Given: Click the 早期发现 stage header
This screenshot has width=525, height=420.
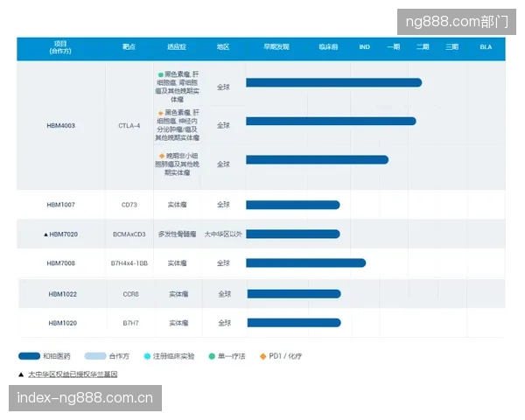Looking at the screenshot, I should 276,47.
